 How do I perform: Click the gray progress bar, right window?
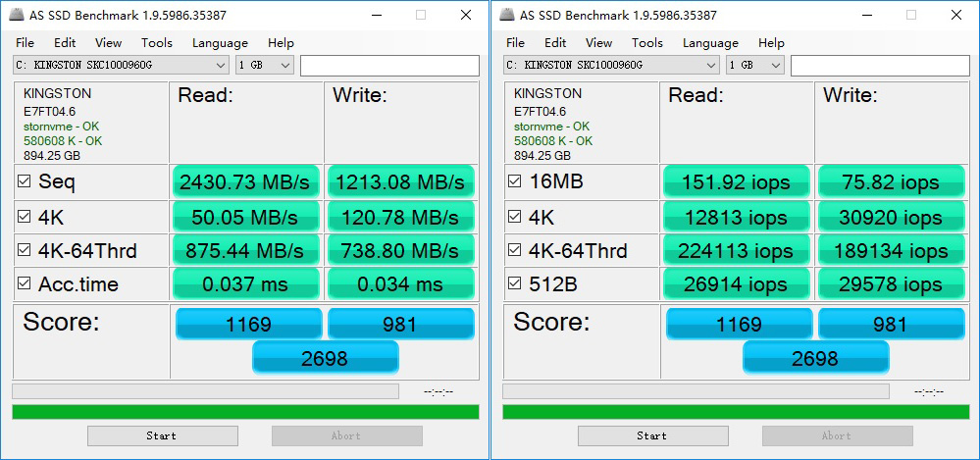[x=696, y=391]
